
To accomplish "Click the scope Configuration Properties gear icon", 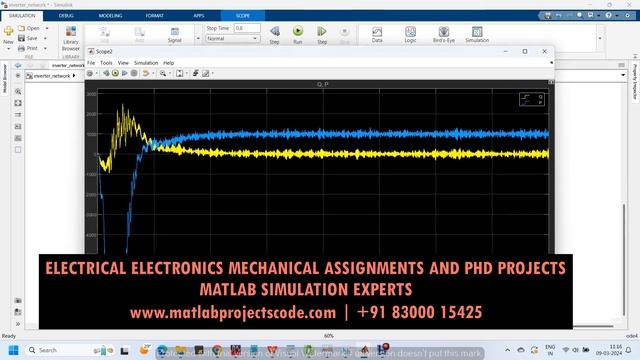I will coord(90,73).
